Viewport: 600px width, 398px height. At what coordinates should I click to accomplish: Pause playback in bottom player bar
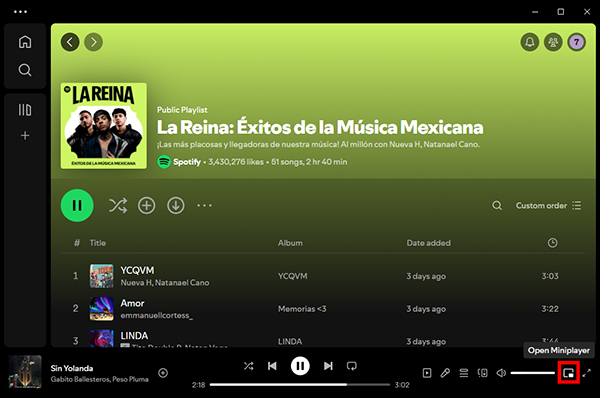(300, 366)
